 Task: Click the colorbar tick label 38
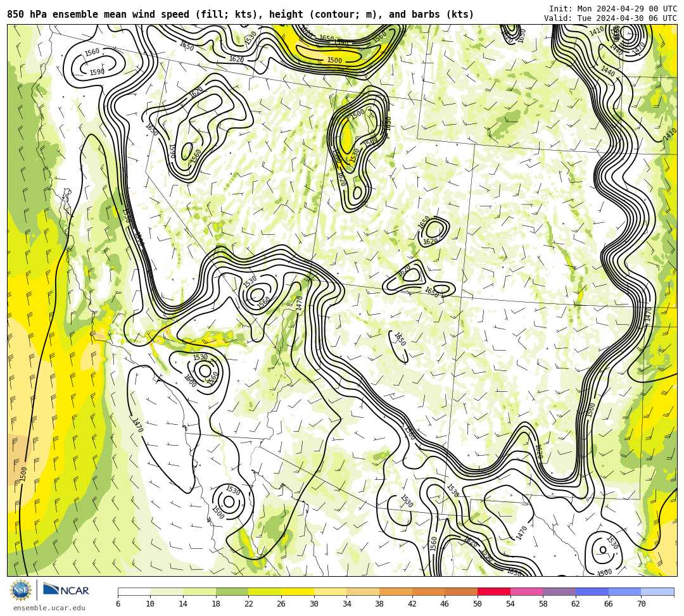(379, 604)
